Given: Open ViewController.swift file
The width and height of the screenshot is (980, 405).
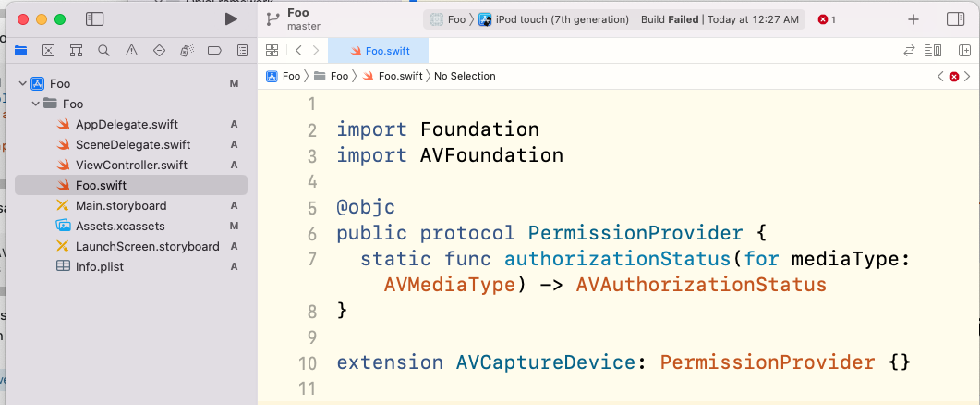Looking at the screenshot, I should (x=130, y=165).
